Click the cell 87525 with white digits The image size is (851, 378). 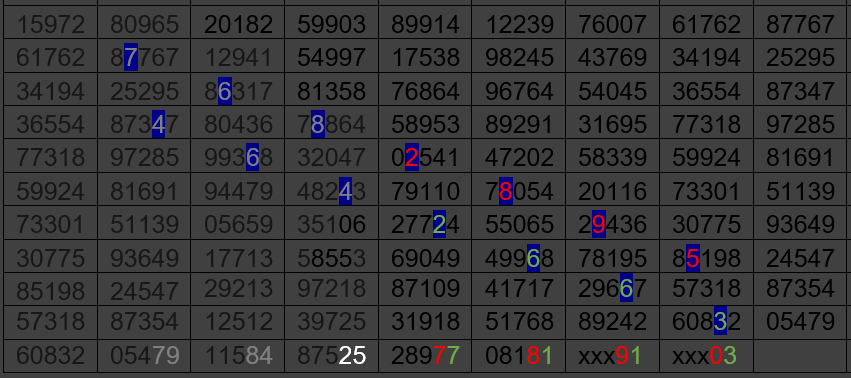point(331,356)
